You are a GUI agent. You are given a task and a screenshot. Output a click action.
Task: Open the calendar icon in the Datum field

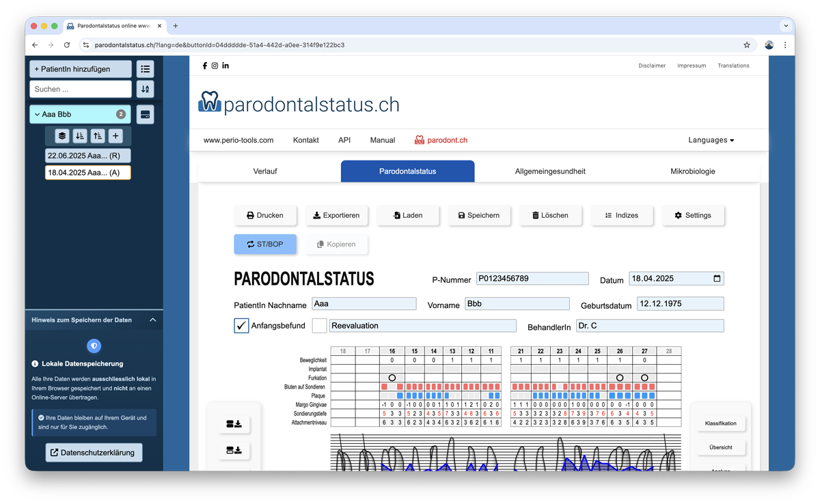coord(715,278)
